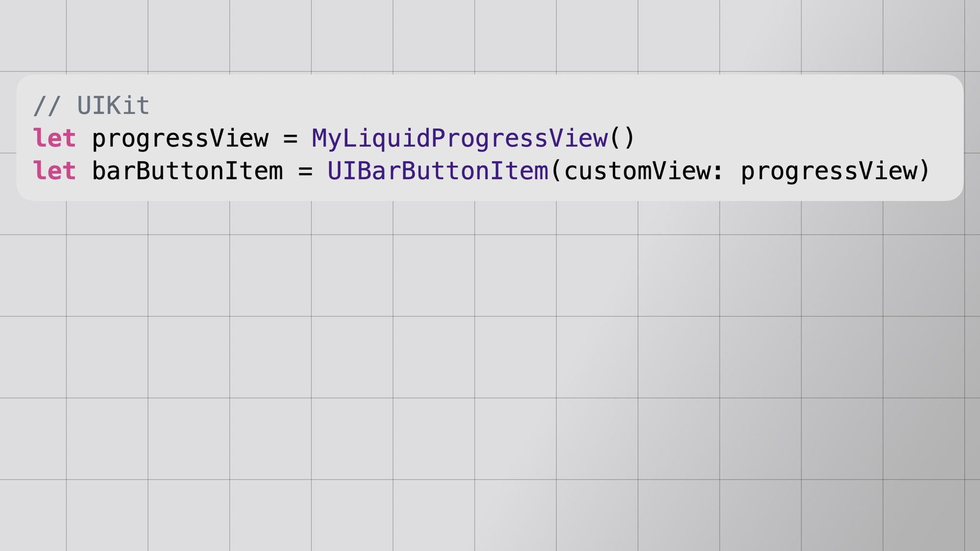Click the empty parentheses after MyLiquidProgressView
Viewport: 980px width, 551px height.
(x=622, y=139)
